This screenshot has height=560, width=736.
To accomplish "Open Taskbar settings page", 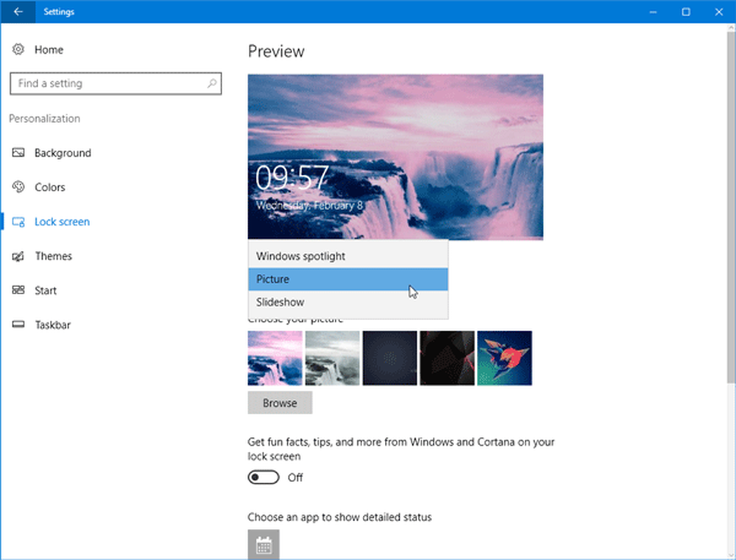I will tap(52, 325).
